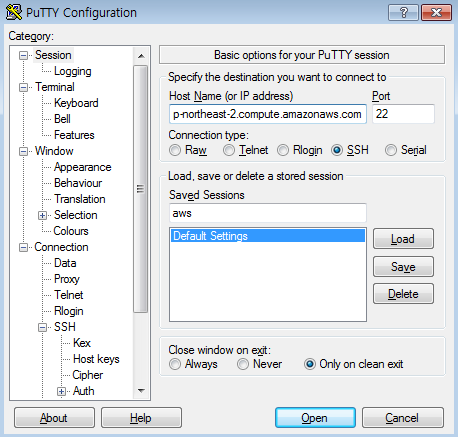
Task: Expand the Auth tree node
Action: 61,391
